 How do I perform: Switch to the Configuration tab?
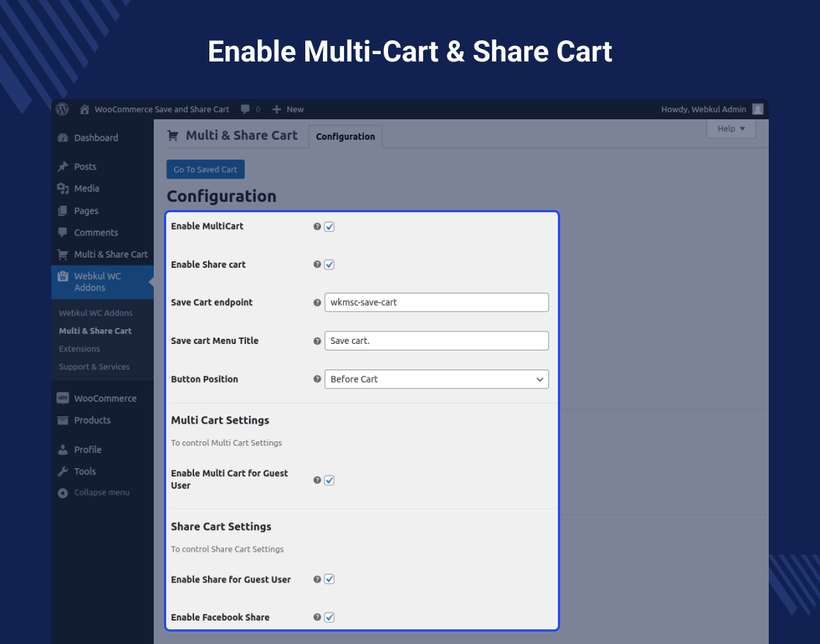coord(346,136)
